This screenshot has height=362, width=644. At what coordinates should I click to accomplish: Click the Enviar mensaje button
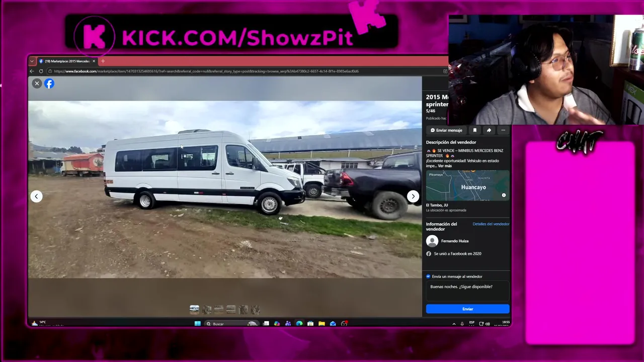click(x=446, y=130)
